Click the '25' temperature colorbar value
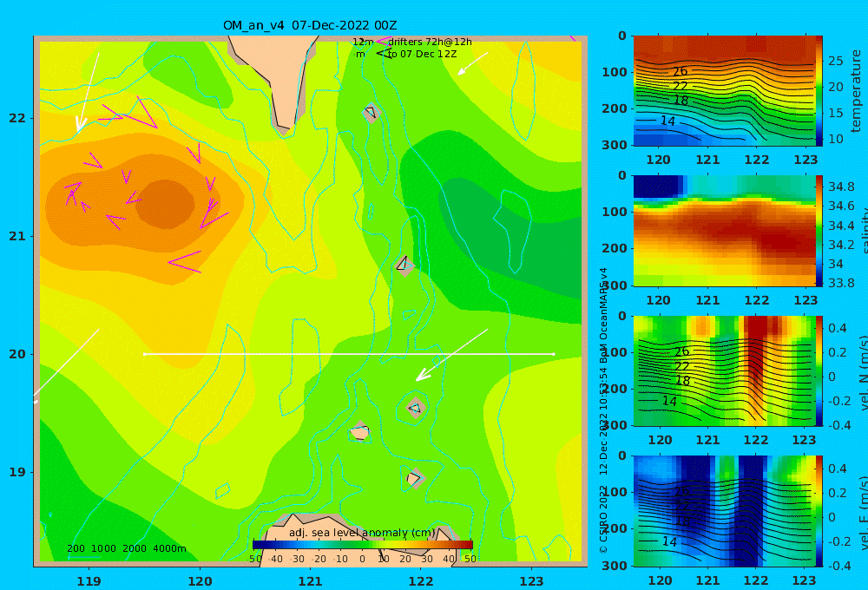This screenshot has height=590, width=868. coord(835,61)
